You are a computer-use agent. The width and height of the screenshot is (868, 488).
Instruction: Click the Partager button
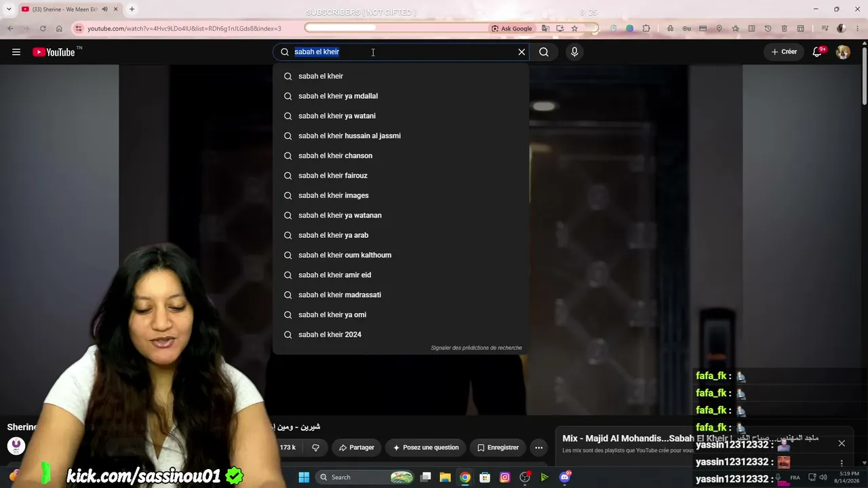(357, 447)
